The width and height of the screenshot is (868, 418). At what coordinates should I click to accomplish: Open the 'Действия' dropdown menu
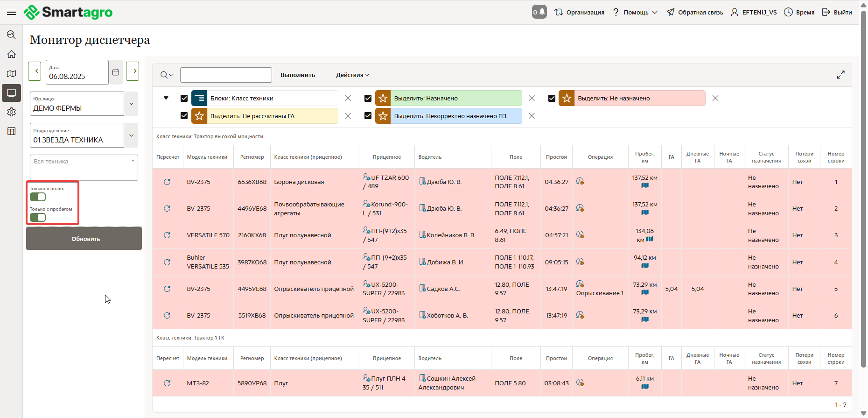(x=352, y=75)
